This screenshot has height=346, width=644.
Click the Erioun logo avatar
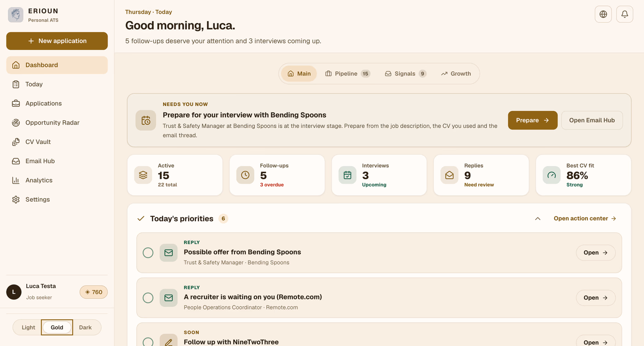pyautogui.click(x=16, y=15)
